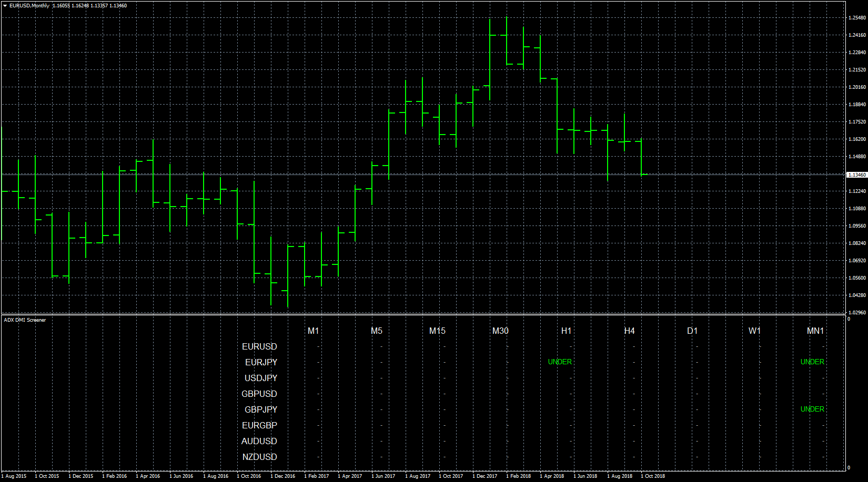Click the 1 Apr 2018 date label

(552, 476)
